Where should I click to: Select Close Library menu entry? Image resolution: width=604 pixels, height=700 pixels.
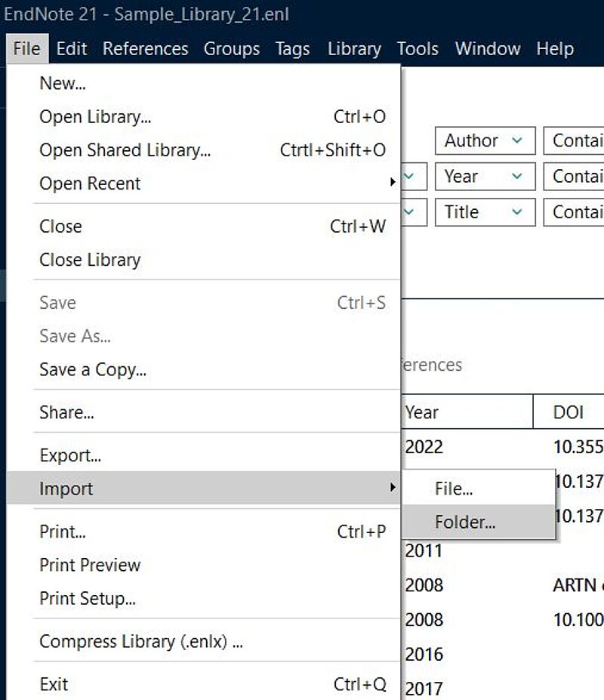(x=203, y=260)
